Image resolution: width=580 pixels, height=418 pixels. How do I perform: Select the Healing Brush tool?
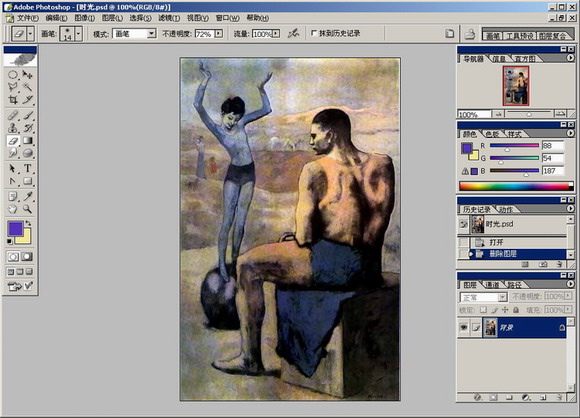pyautogui.click(x=13, y=115)
